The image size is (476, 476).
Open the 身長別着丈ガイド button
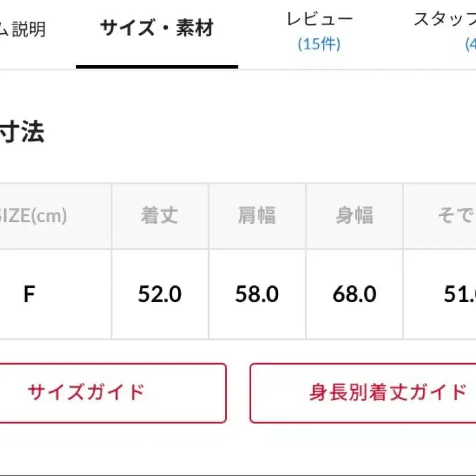[363, 393]
